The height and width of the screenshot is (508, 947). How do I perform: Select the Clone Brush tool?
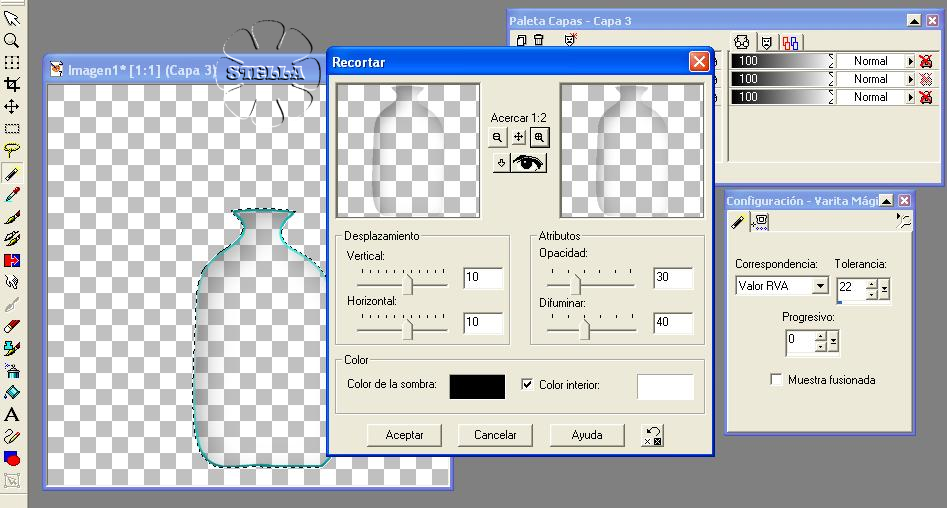coord(11,239)
